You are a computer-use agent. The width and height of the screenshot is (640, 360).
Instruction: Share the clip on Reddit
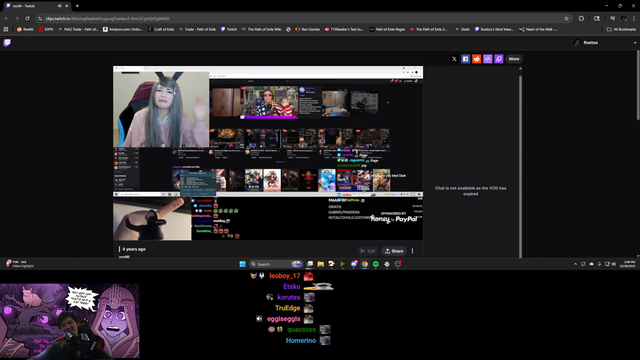coord(476,59)
